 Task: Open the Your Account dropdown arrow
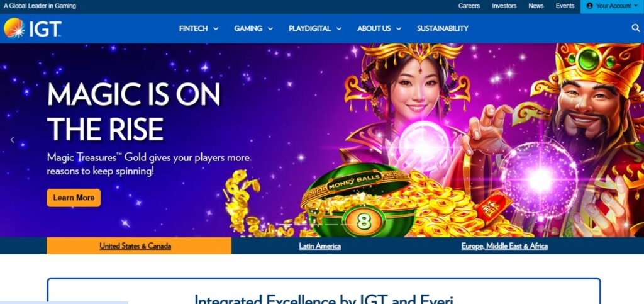(x=636, y=6)
